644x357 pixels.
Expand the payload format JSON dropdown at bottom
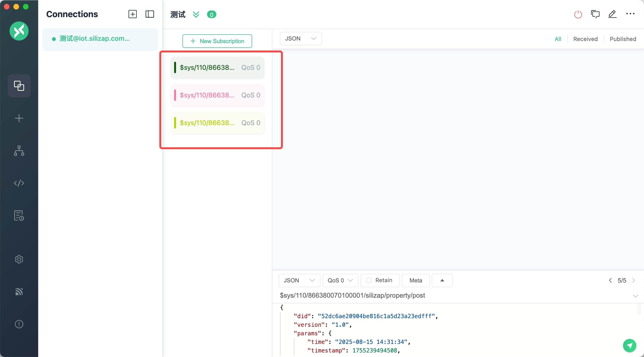(x=299, y=280)
